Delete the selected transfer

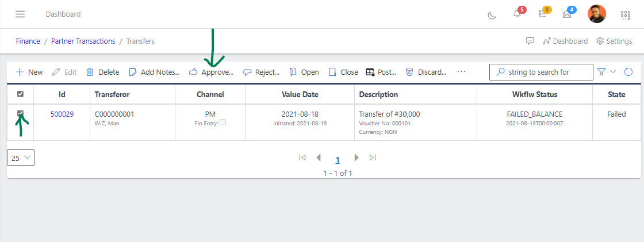[x=103, y=72]
